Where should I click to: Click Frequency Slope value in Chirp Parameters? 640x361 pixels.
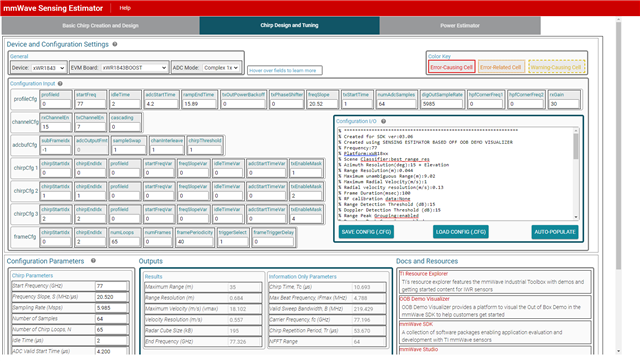pos(111,297)
